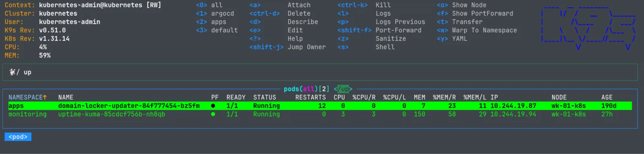
Task: Click the CPU column header
Action: coord(339,97)
